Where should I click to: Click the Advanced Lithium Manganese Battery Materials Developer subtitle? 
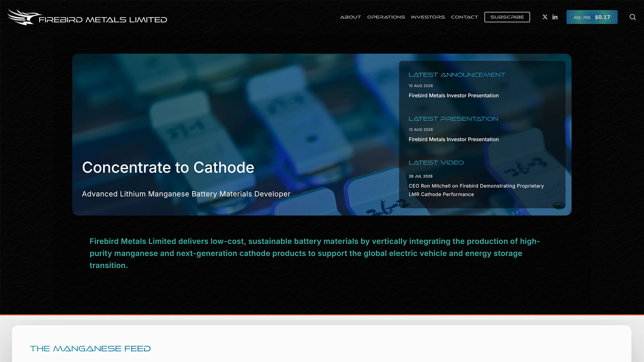(x=186, y=194)
